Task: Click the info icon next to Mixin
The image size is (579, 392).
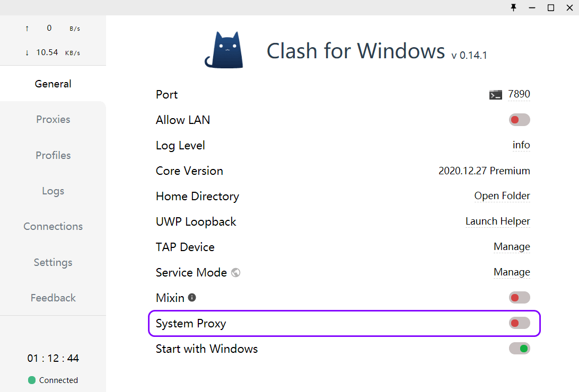Action: pos(192,298)
